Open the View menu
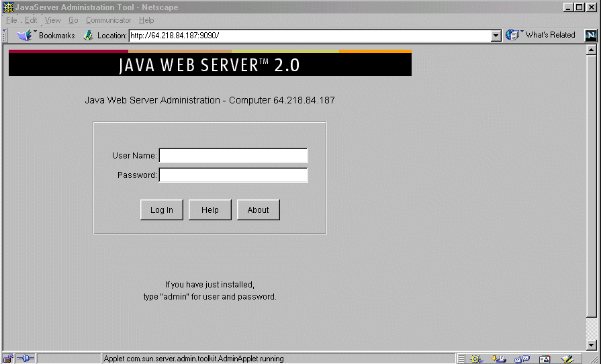 tap(52, 20)
